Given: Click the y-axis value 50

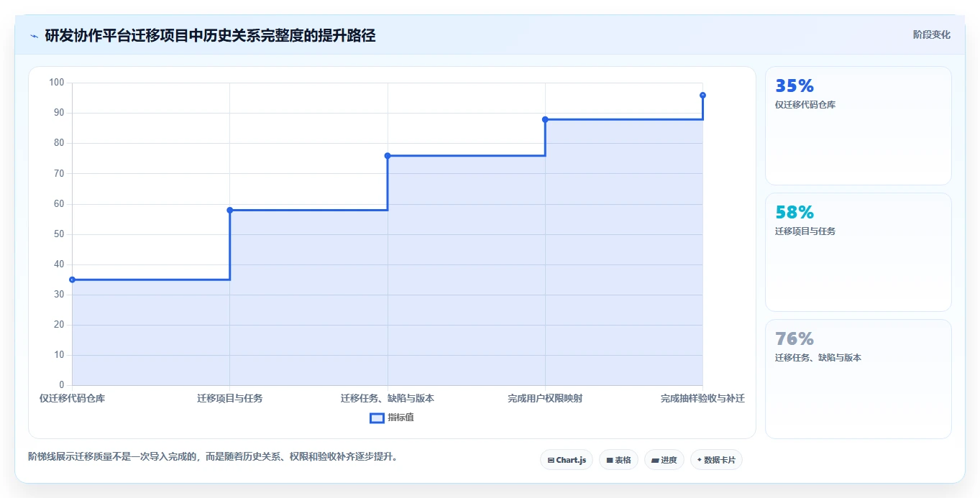Looking at the screenshot, I should (x=59, y=234).
